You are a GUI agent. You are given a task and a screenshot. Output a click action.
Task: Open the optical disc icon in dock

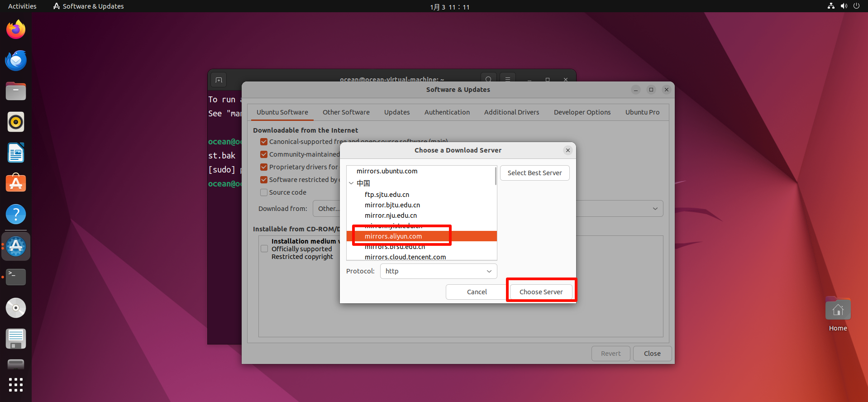pos(16,308)
